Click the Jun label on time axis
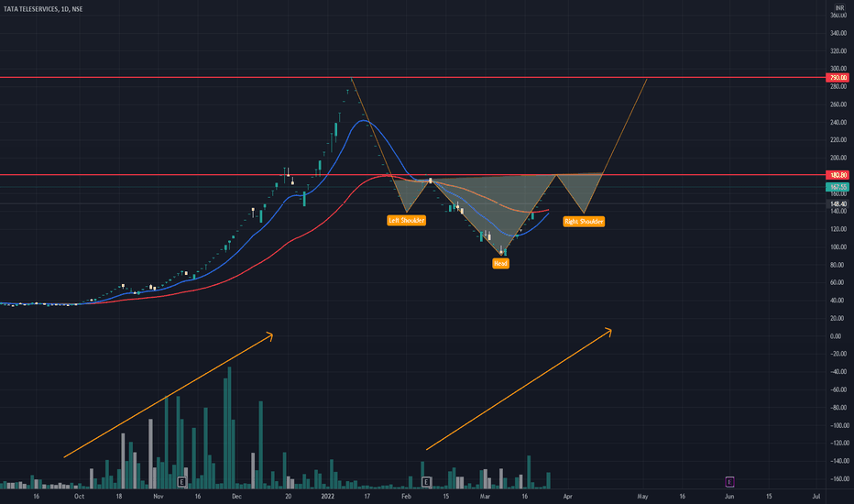The width and height of the screenshot is (854, 504). [729, 497]
